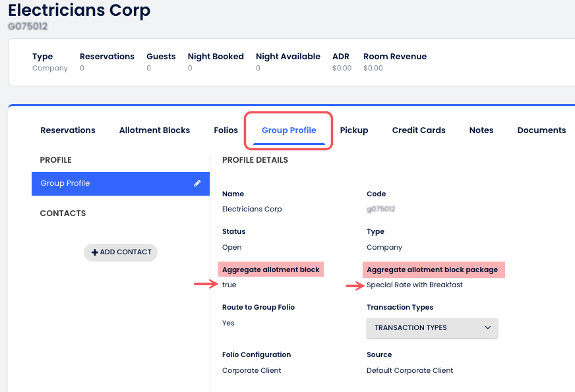
Task: Switch to the Notes tab
Action: [481, 130]
